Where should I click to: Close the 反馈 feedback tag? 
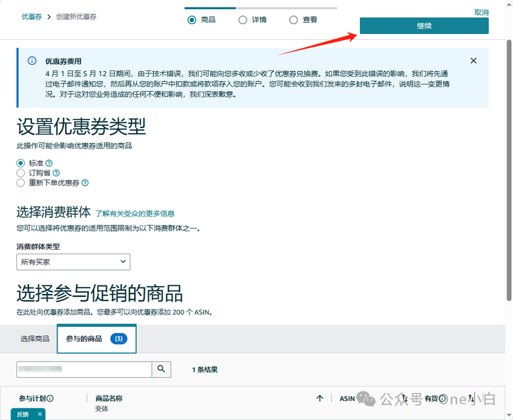(40, 414)
